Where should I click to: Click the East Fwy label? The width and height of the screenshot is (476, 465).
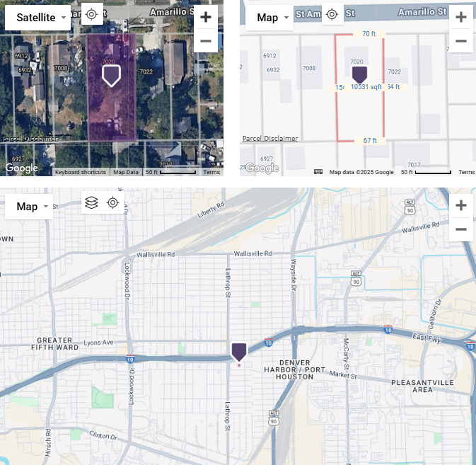pyautogui.click(x=426, y=338)
